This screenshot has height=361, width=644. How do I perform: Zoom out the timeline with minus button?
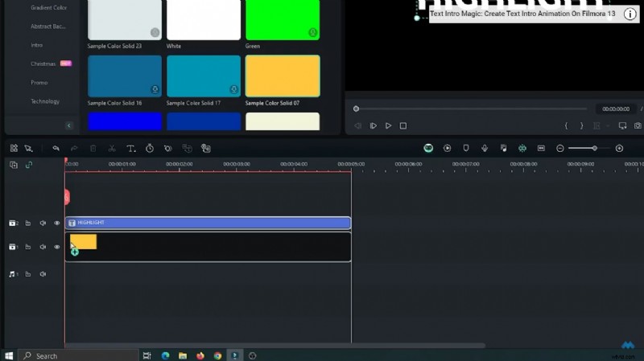[x=559, y=148]
